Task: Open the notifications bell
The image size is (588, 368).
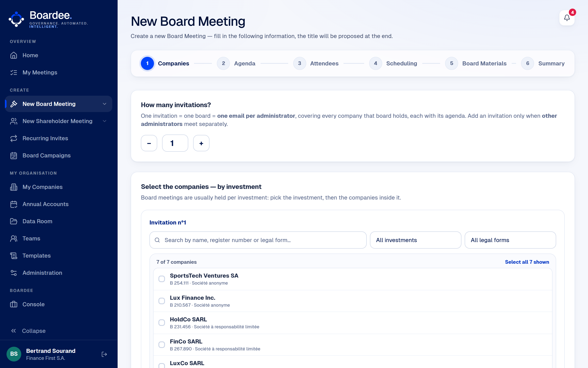Action: click(x=567, y=18)
